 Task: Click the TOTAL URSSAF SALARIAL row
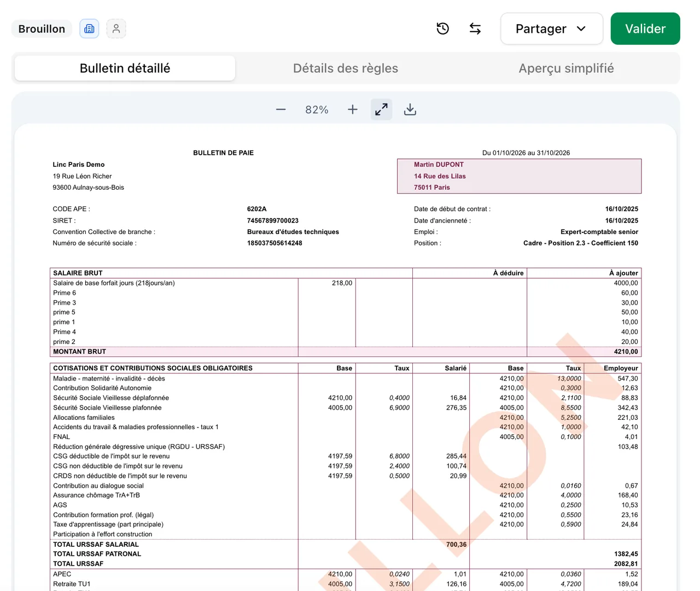click(x=346, y=545)
